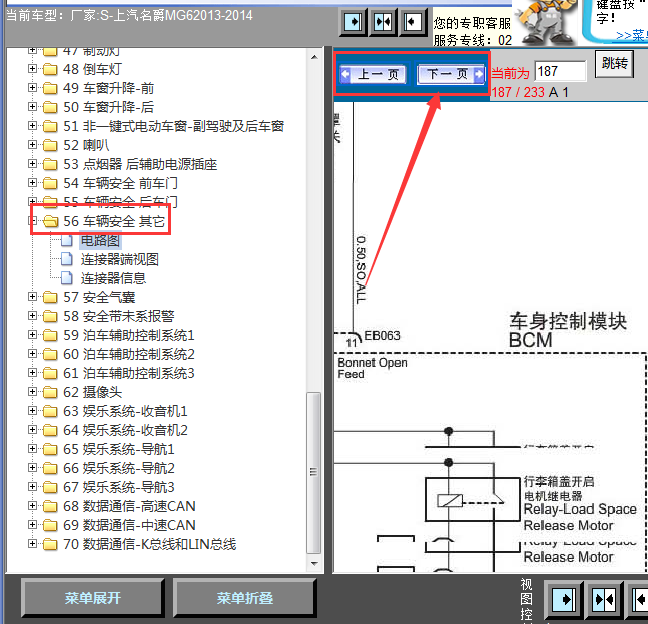Click the page number input field
Image resolution: width=648 pixels, height=624 pixels.
[560, 71]
